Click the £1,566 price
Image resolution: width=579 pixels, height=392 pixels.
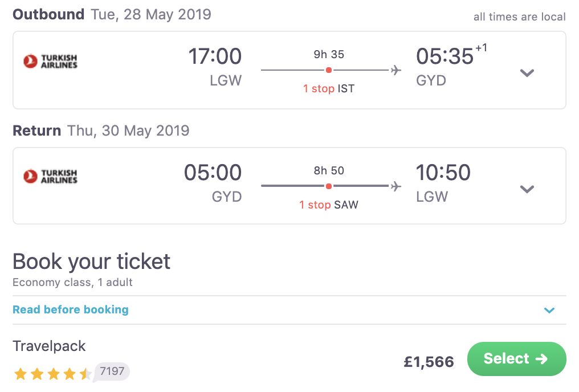point(429,361)
